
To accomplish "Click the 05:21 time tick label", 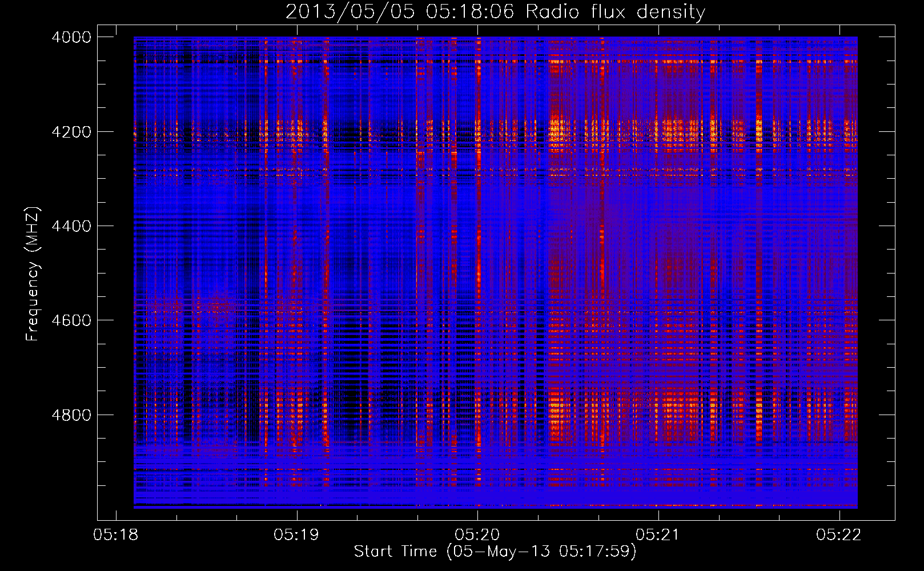I will (x=658, y=535).
